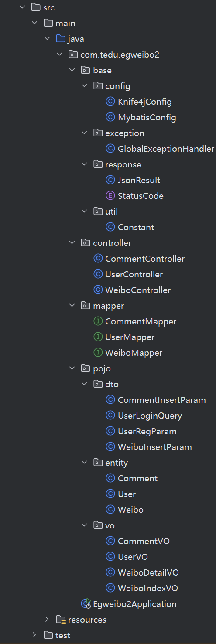Click the Knife4jConfig class icon

click(x=110, y=102)
